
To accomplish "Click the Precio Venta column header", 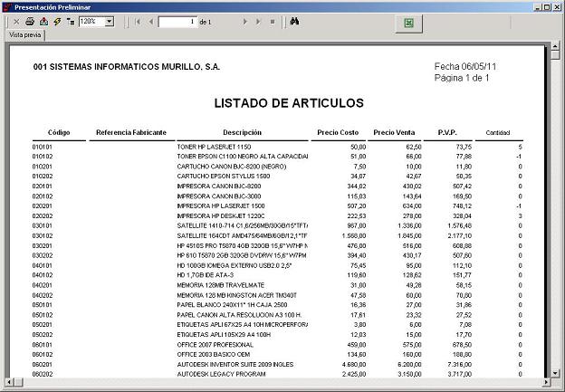I will click(394, 132).
